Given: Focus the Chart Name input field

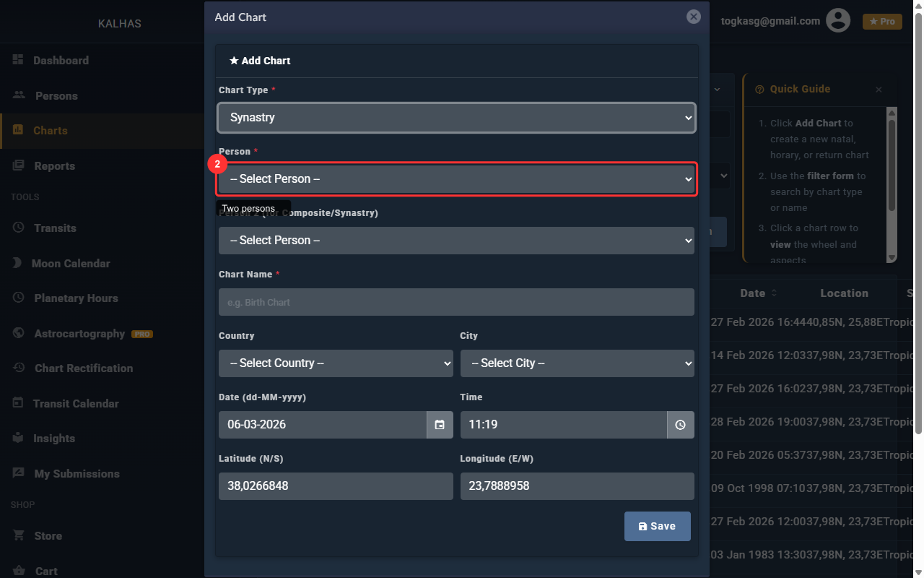Looking at the screenshot, I should (x=456, y=302).
